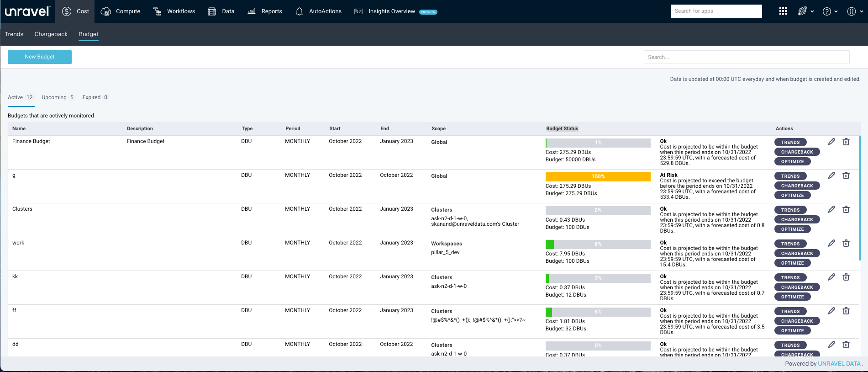Open Trends for Finance Budget
This screenshot has width=868, height=372.
coord(790,143)
